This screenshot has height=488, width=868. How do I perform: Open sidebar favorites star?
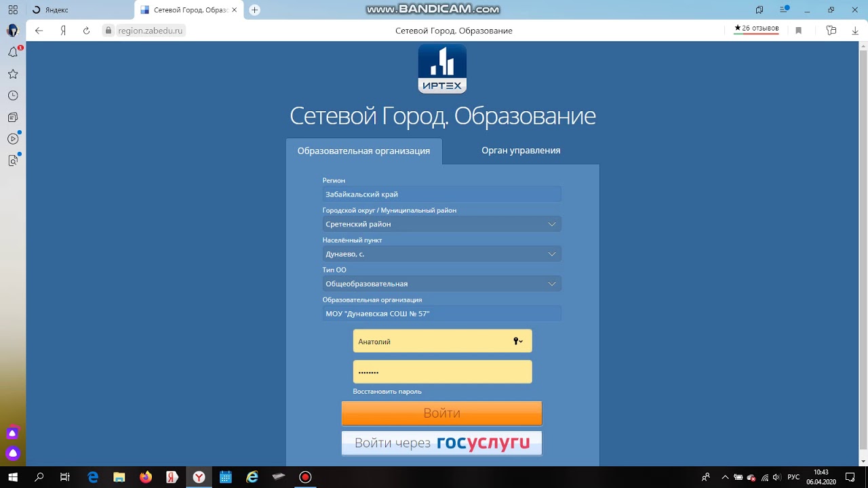point(13,74)
